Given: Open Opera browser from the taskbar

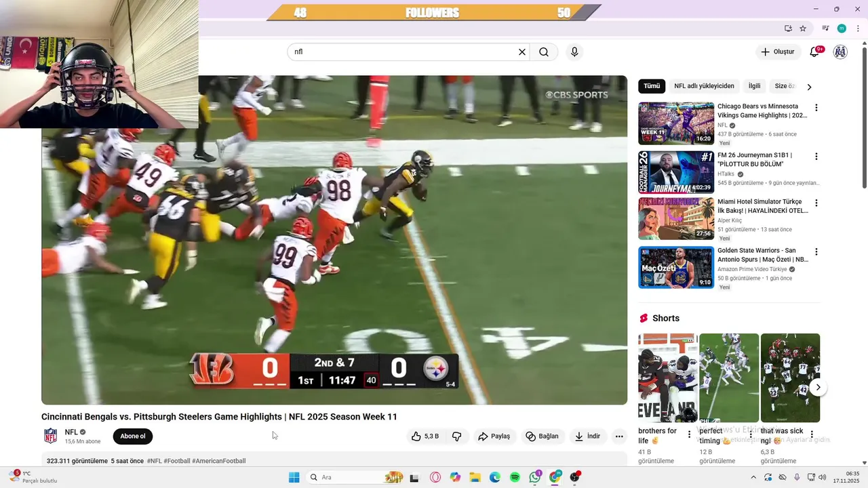Looking at the screenshot, I should [x=435, y=477].
